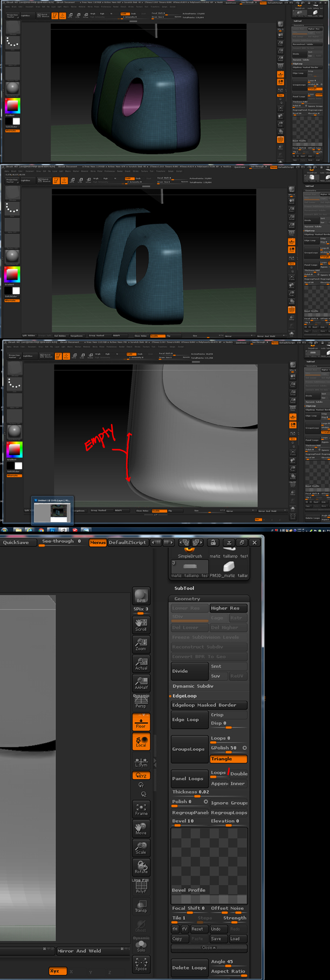This screenshot has height=980, width=330.
Task: Toggle Solo mode icon
Action: (141, 945)
